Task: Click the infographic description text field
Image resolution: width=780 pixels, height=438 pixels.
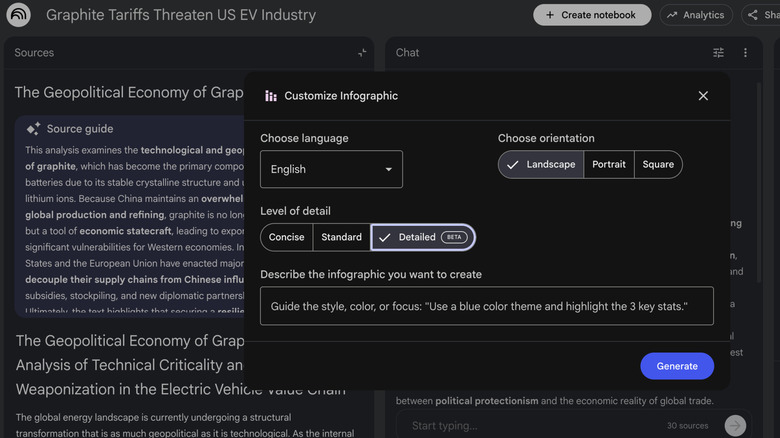Action: [x=486, y=306]
